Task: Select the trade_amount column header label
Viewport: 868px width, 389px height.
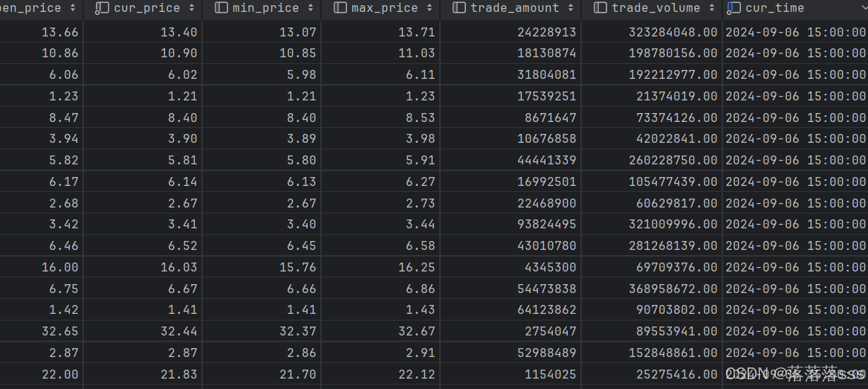Action: point(515,8)
